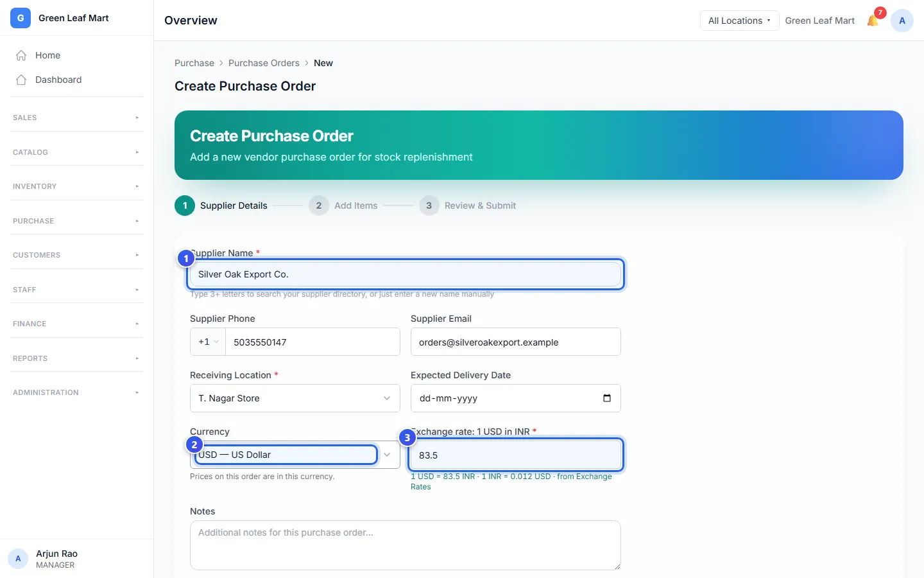The width and height of the screenshot is (924, 578).
Task: Open the user avatar menu in header
Action: [902, 21]
